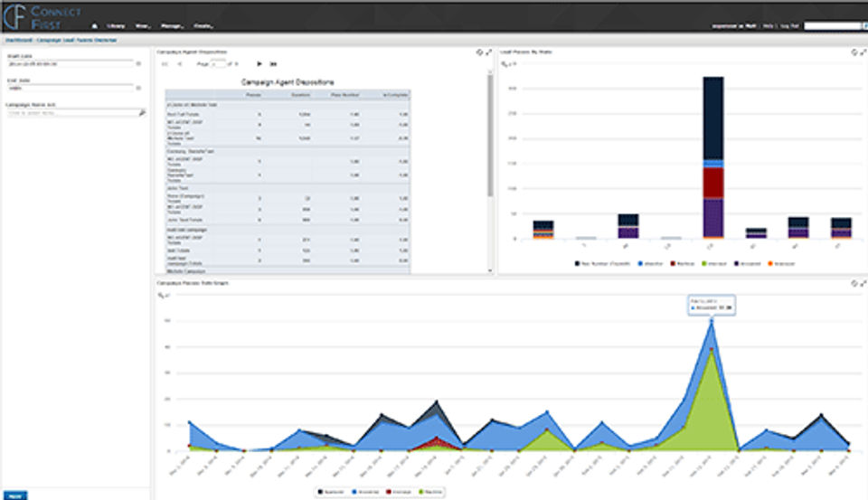This screenshot has width=868, height=500.
Task: Toggle the red series in bar chart legend
Action: [x=683, y=264]
